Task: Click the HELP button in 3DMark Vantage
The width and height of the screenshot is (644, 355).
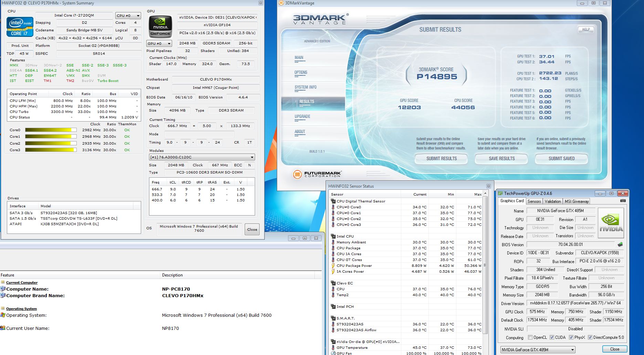Action: point(586,30)
